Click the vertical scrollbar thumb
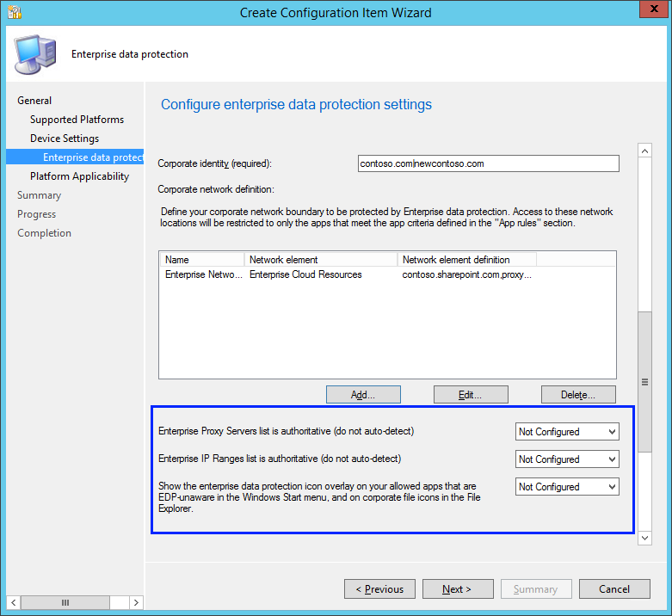672x616 pixels. coord(644,382)
